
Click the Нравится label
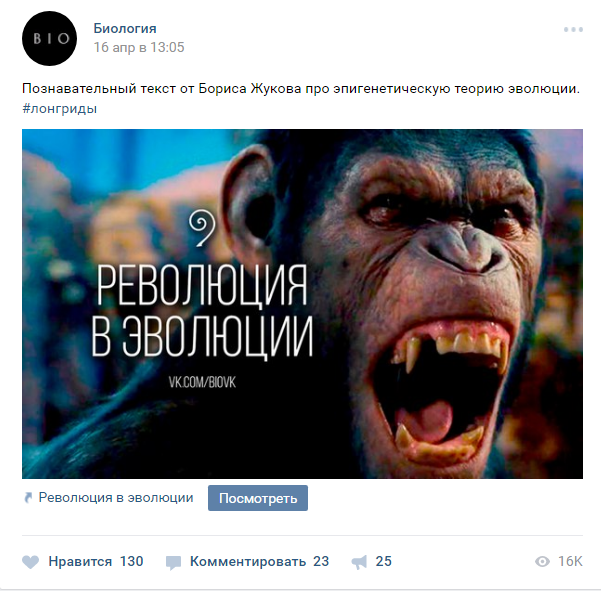(x=80, y=561)
